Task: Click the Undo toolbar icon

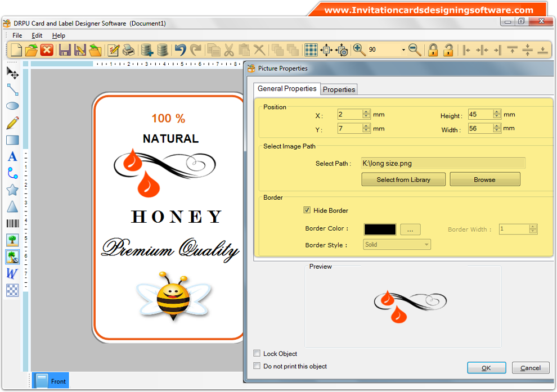Action: (x=179, y=49)
